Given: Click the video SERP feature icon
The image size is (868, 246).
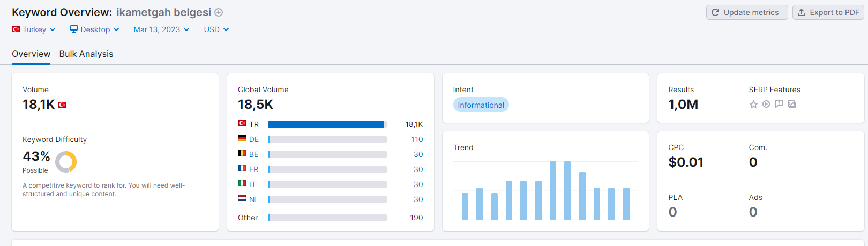Looking at the screenshot, I should (766, 105).
